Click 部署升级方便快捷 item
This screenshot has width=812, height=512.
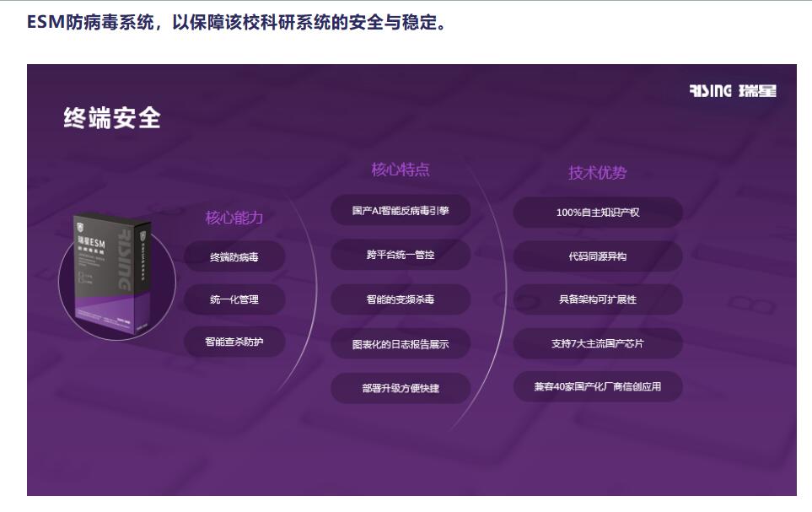point(401,388)
